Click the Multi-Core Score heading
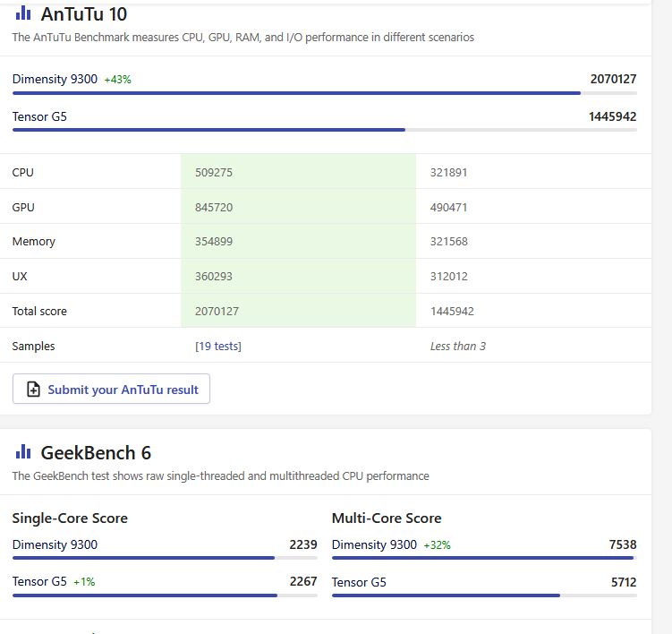Screen dimensions: 672x634 click(x=387, y=518)
